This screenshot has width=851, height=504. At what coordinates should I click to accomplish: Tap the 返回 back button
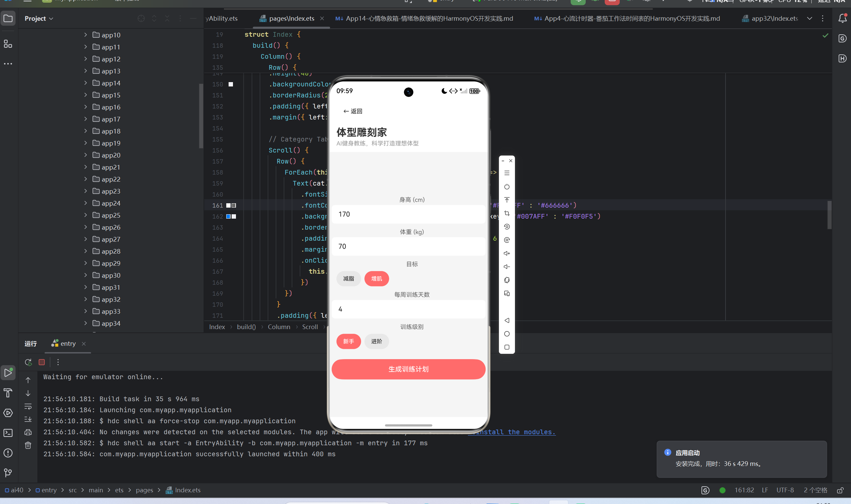point(353,111)
